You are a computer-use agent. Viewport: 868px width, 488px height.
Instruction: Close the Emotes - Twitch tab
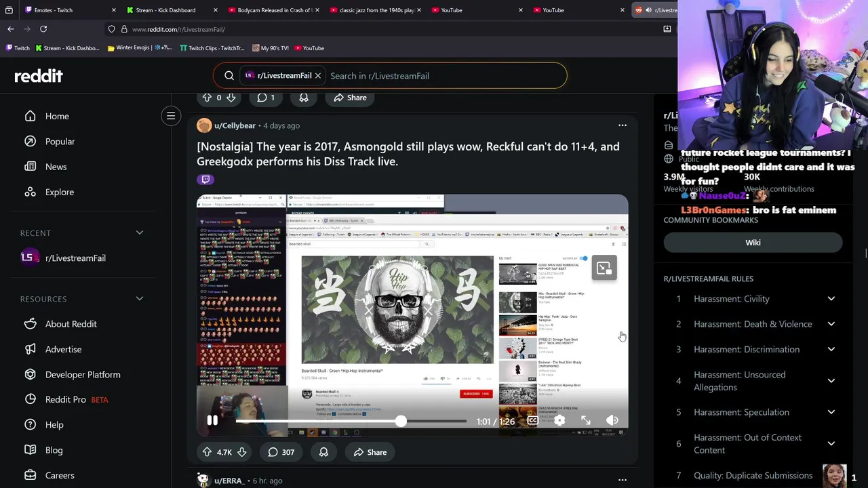tap(113, 10)
